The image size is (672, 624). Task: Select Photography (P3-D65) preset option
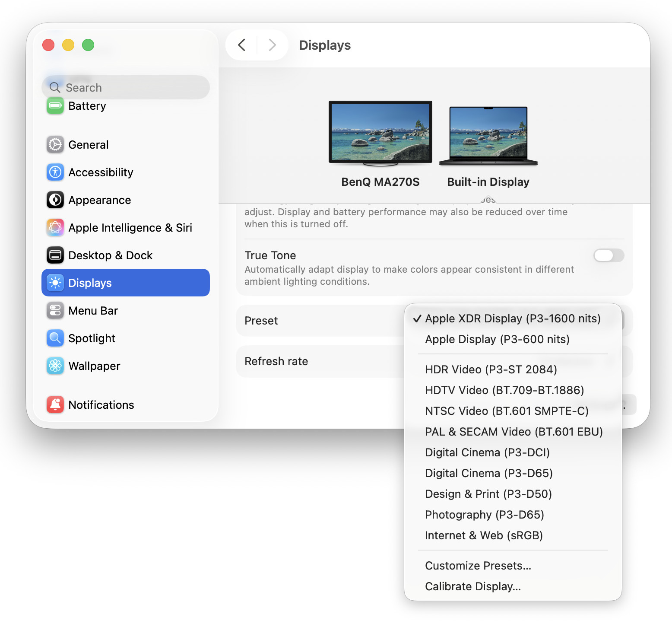click(484, 515)
